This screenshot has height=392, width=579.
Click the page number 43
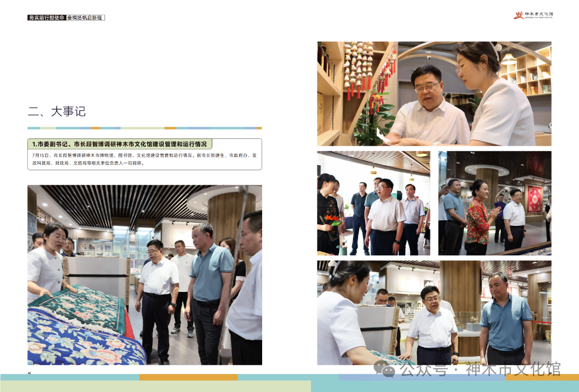pyautogui.click(x=29, y=373)
